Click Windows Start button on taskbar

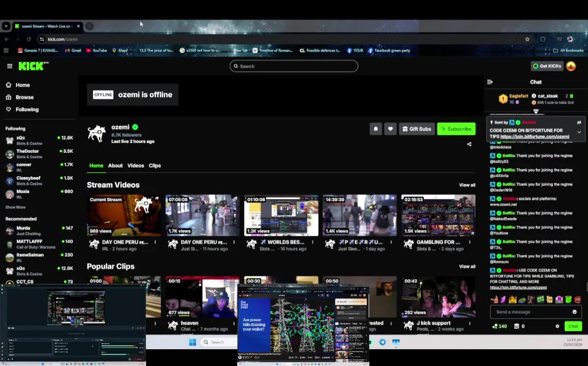193,342
